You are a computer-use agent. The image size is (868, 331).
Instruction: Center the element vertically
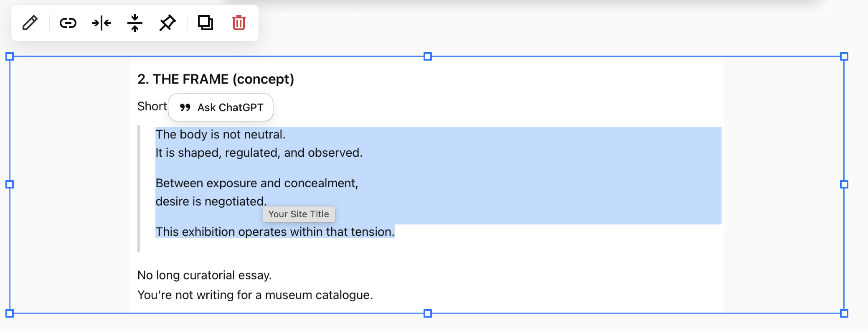click(135, 23)
